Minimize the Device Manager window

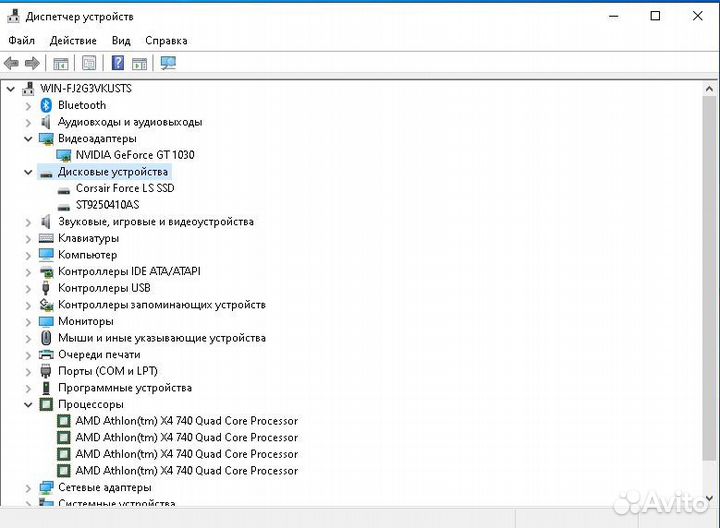613,16
